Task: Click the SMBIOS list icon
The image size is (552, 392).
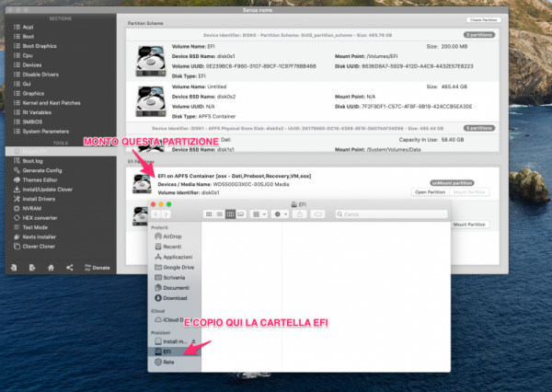Action: coord(17,121)
